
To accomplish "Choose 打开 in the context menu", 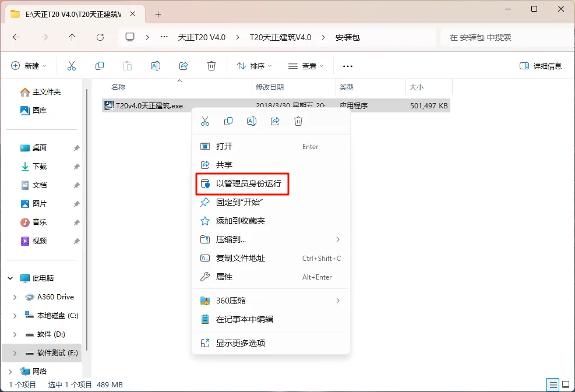I will (x=271, y=146).
